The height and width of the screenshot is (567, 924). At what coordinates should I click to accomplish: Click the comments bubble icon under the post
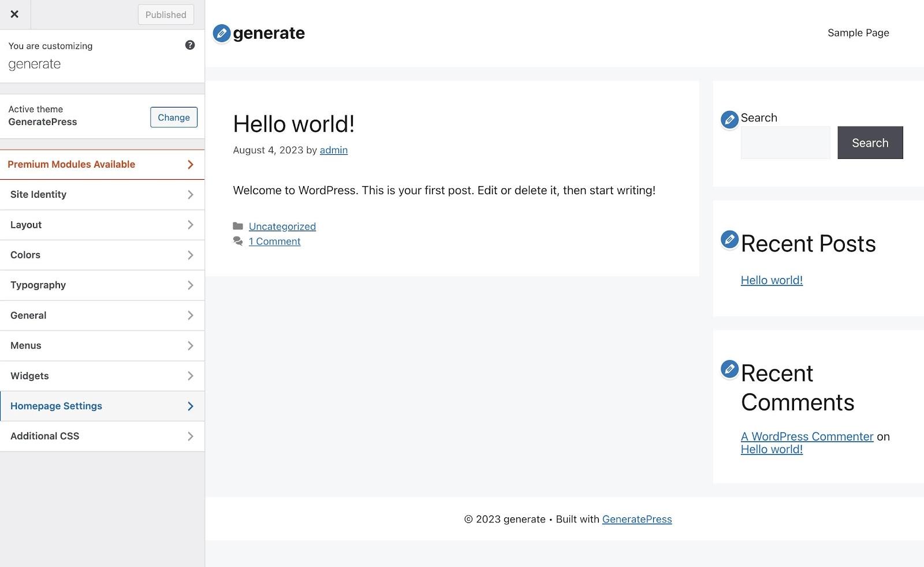238,241
